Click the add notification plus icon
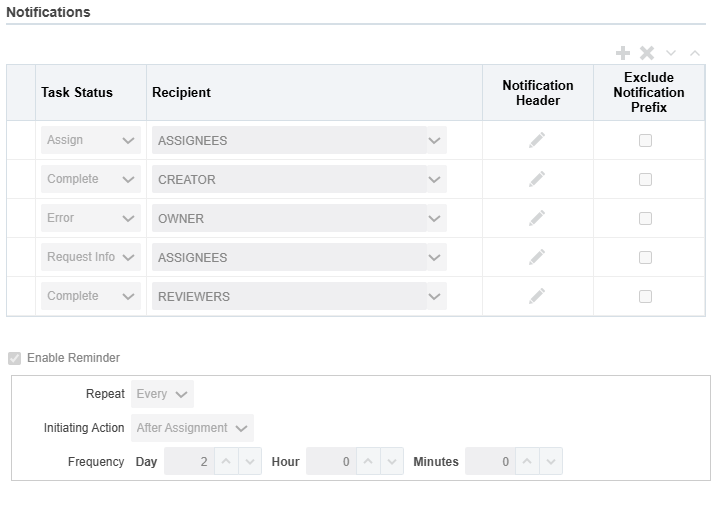 coord(623,53)
